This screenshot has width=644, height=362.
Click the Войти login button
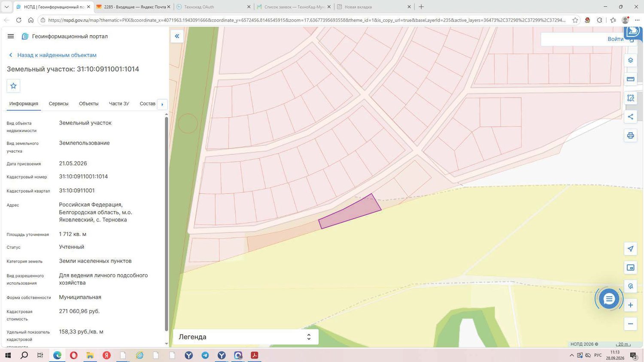615,39
